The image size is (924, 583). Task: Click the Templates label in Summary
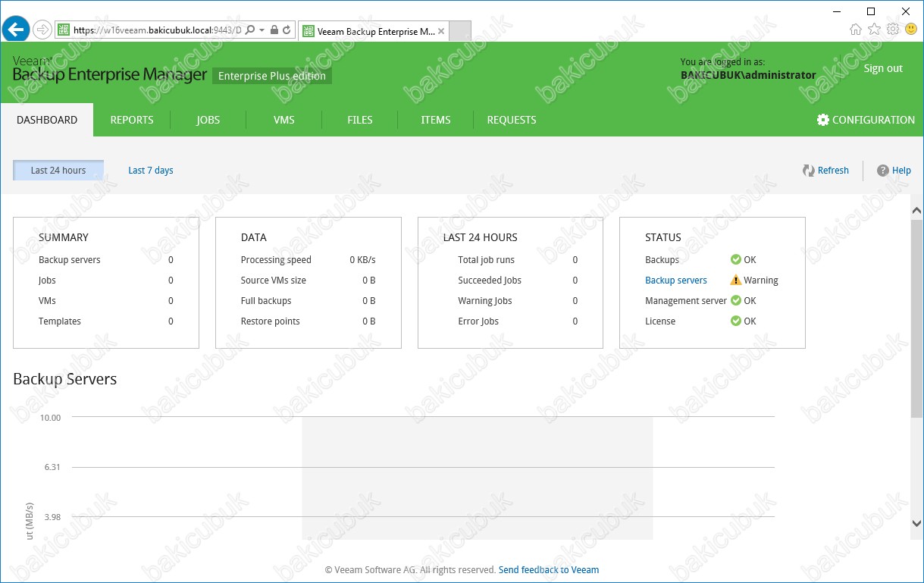click(60, 321)
